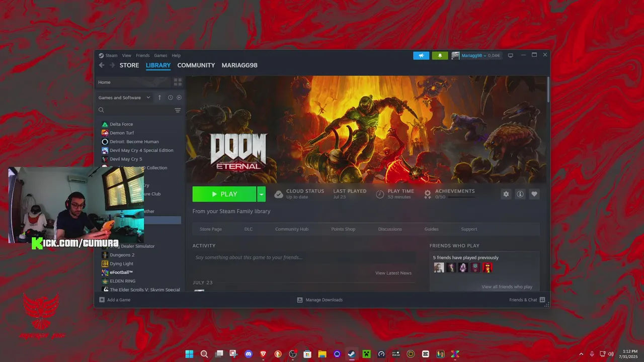
Task: Open the DLC tab
Action: 249,229
